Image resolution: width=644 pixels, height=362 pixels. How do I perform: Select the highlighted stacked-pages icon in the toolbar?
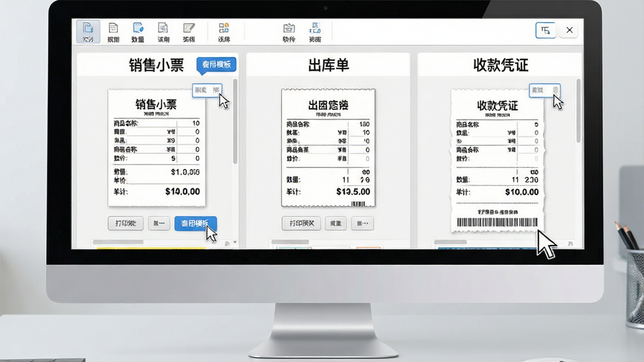[88, 31]
